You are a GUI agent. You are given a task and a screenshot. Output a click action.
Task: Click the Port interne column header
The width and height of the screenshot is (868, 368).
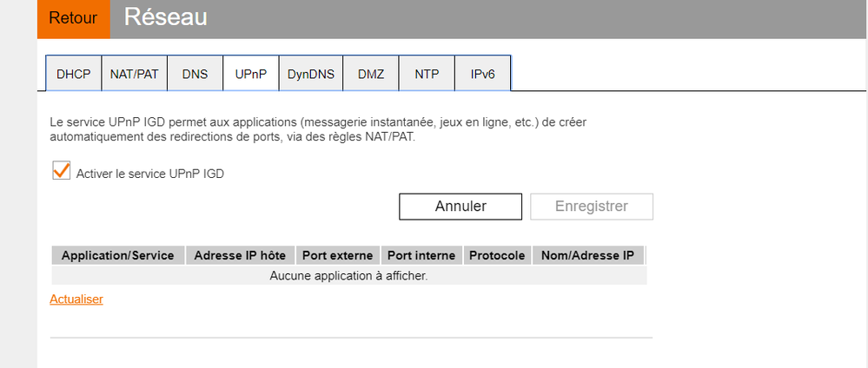click(421, 256)
